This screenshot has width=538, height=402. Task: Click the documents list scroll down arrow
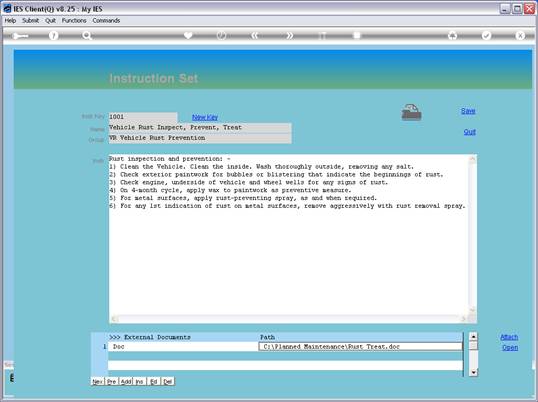tap(473, 372)
